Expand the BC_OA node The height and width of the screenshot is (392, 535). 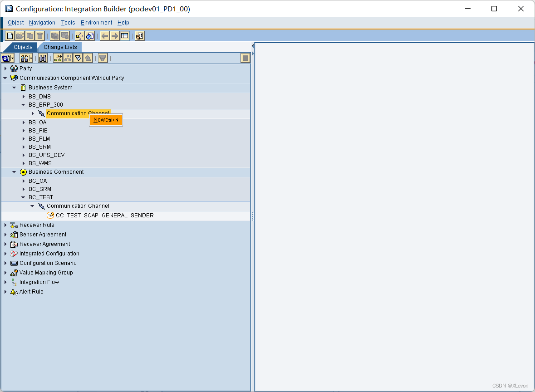tap(24, 181)
